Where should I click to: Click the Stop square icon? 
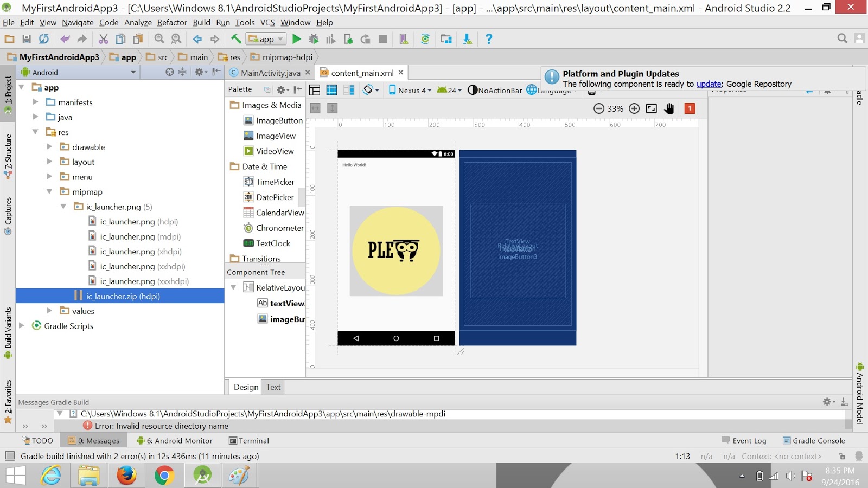click(x=382, y=39)
